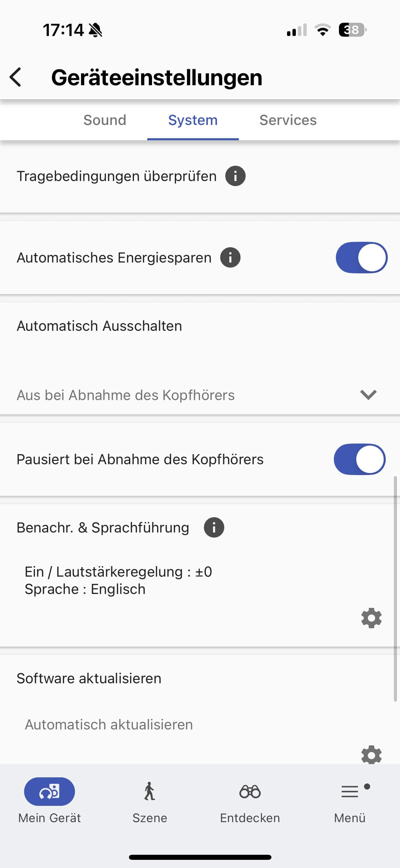
Task: Click the vertical scrollbar on right
Action: click(x=395, y=588)
